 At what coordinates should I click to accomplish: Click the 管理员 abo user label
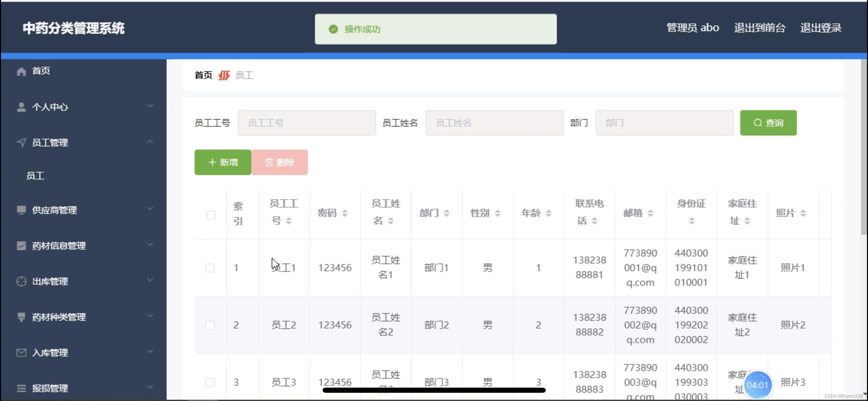pos(693,28)
